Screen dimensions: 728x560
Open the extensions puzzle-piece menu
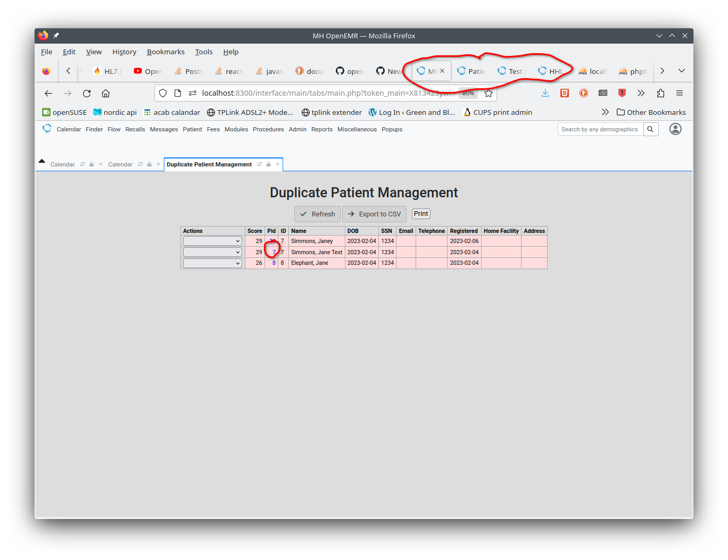pos(660,93)
